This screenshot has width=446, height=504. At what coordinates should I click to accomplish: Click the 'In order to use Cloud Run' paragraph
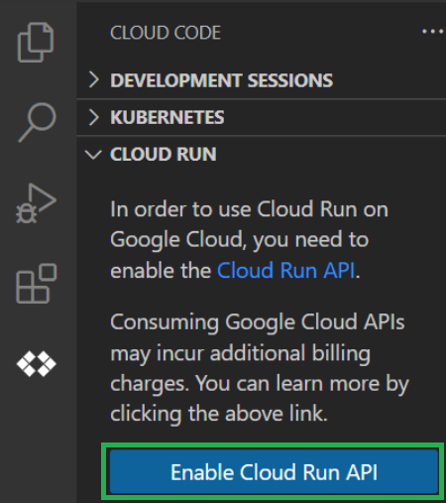pos(250,240)
